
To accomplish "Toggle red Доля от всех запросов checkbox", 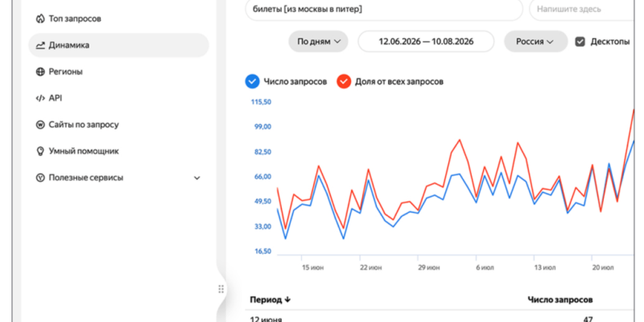I will (344, 81).
